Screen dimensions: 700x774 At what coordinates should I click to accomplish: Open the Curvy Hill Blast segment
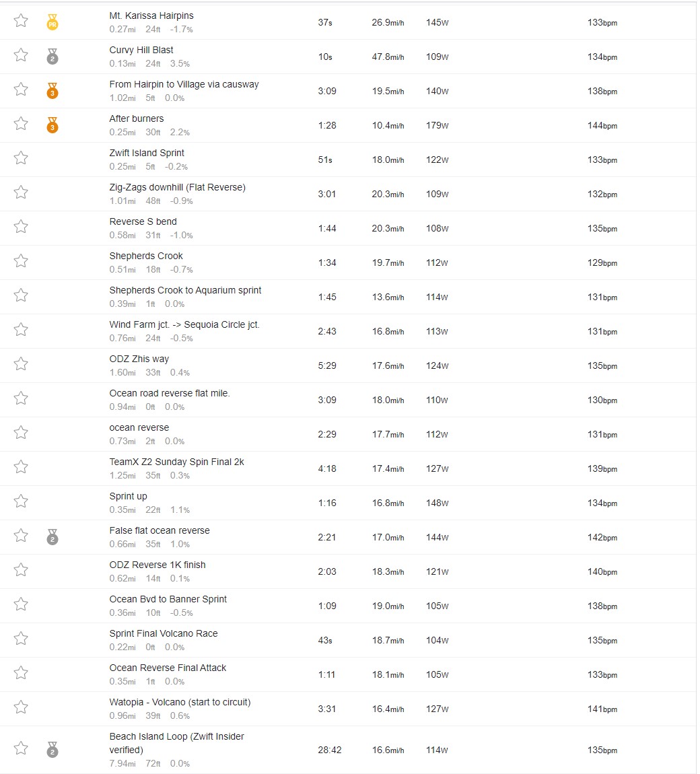(141, 50)
